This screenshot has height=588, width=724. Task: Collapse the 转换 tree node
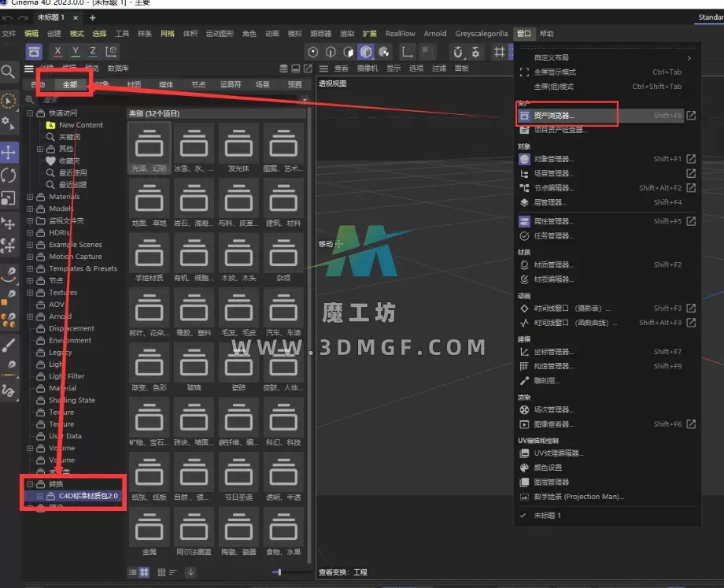(x=30, y=484)
